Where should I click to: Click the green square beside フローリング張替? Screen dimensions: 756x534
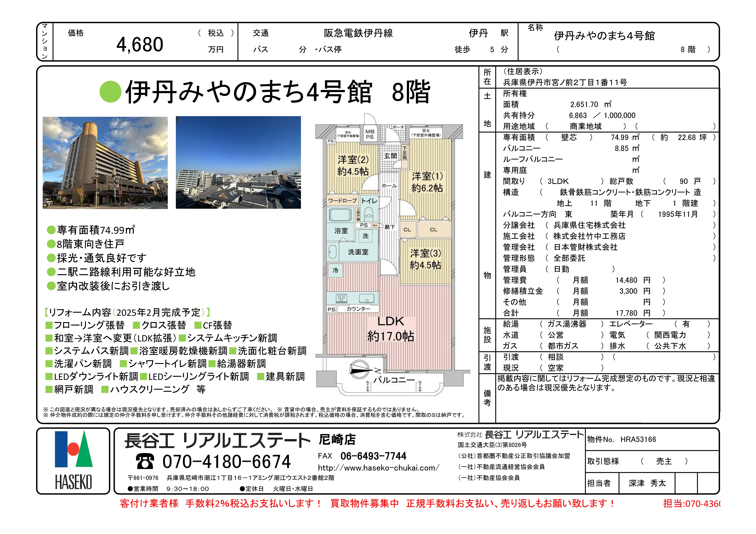click(x=49, y=325)
